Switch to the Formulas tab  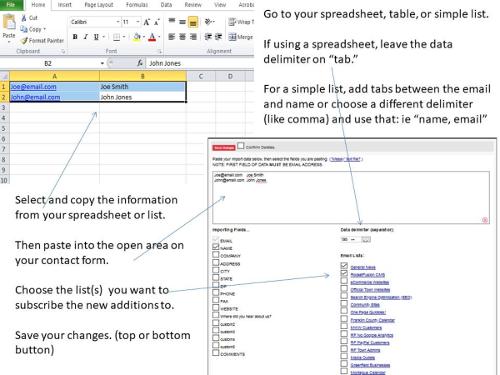coord(137,4)
